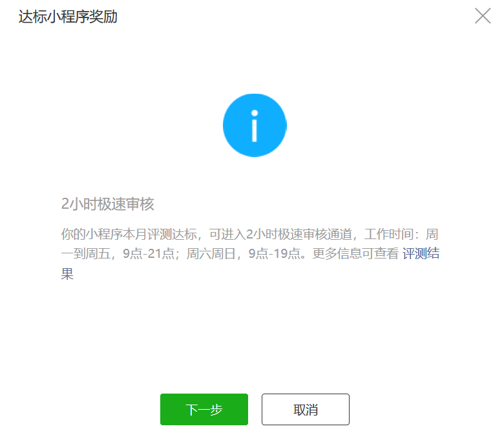Image resolution: width=504 pixels, height=433 pixels.
Task: Click the phrase 工作时间 in description
Action: (x=389, y=234)
